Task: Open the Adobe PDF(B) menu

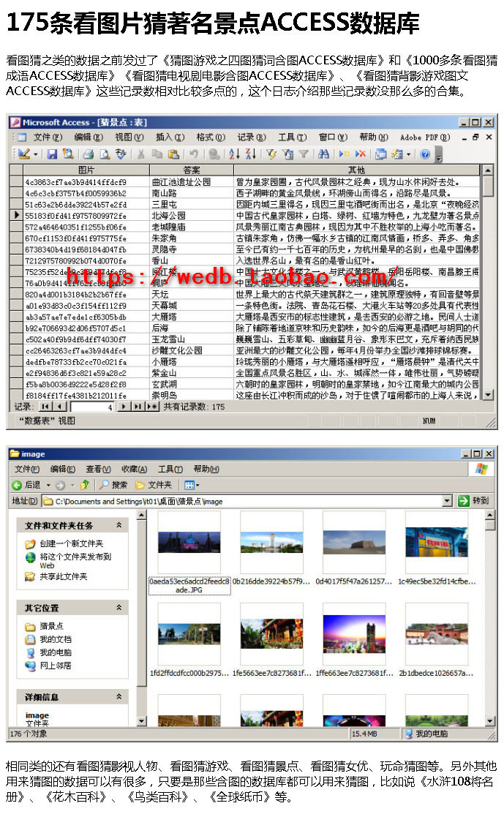Action: tap(425, 137)
